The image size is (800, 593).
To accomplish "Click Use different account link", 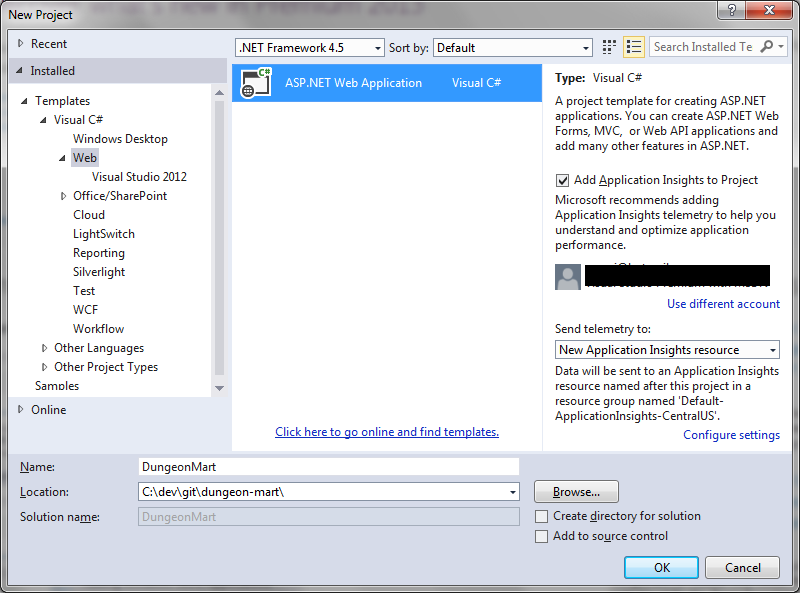I will point(723,304).
